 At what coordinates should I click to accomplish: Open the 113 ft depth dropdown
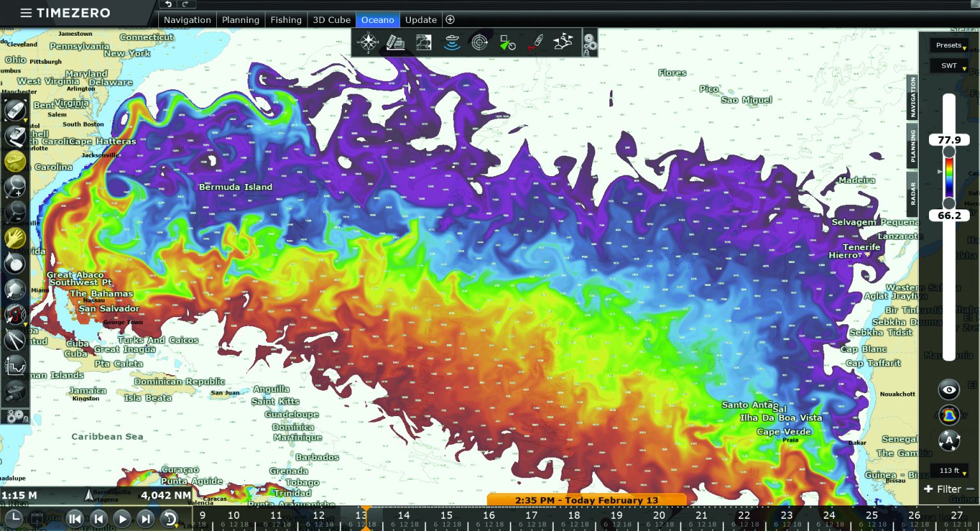(x=949, y=471)
